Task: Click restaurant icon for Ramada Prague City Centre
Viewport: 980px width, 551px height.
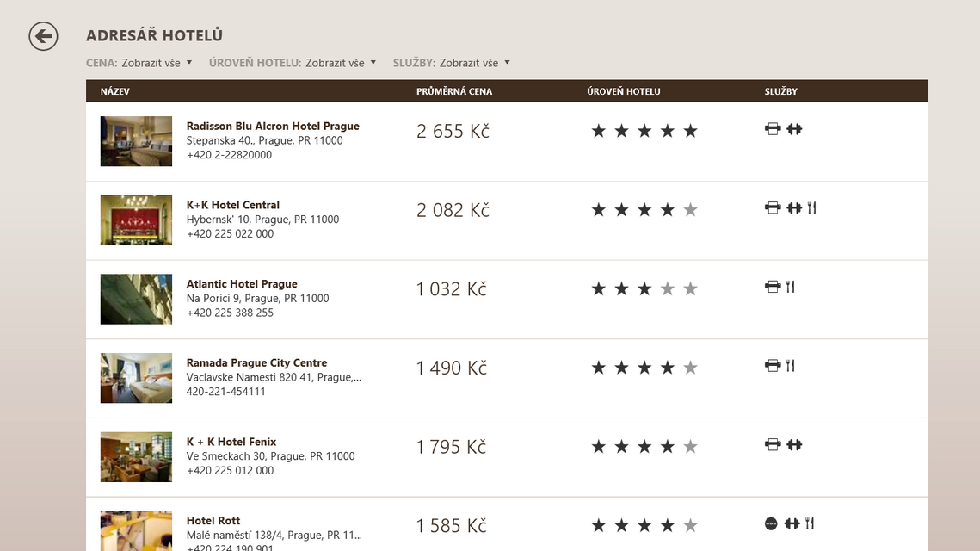Action: coord(790,366)
